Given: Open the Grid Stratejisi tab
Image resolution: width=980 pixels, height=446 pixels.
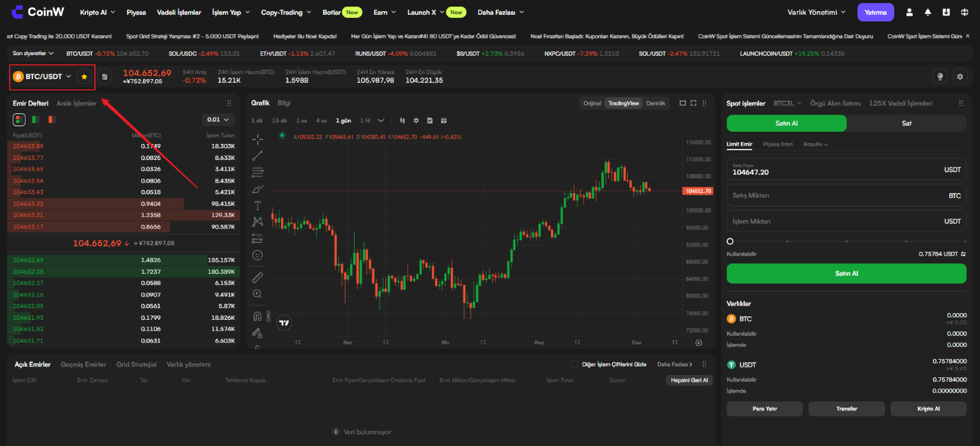Looking at the screenshot, I should 137,365.
